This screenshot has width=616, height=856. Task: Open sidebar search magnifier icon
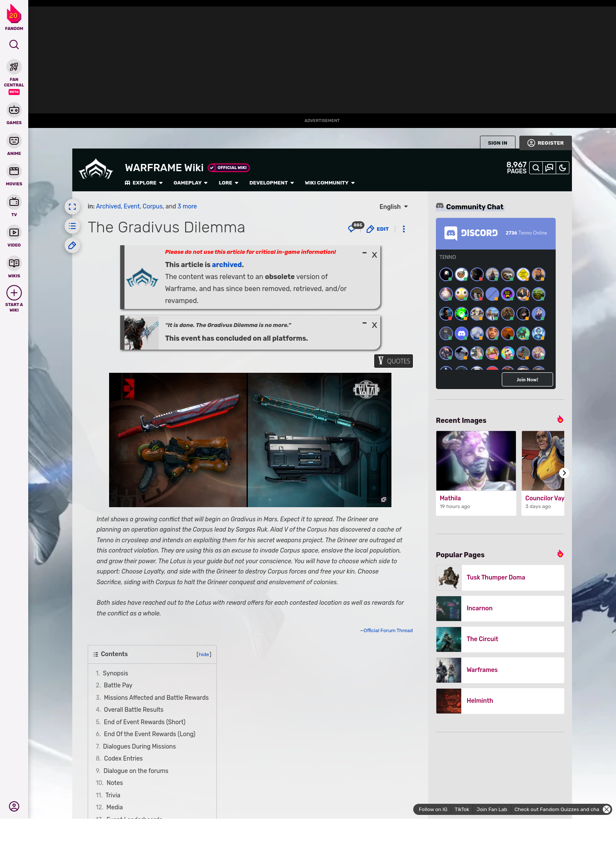click(x=14, y=45)
